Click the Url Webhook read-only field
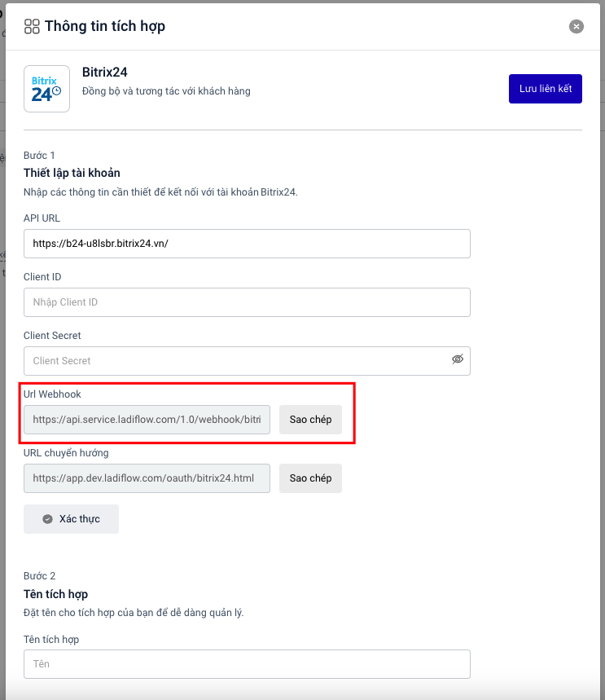The height and width of the screenshot is (700, 605). click(x=147, y=420)
